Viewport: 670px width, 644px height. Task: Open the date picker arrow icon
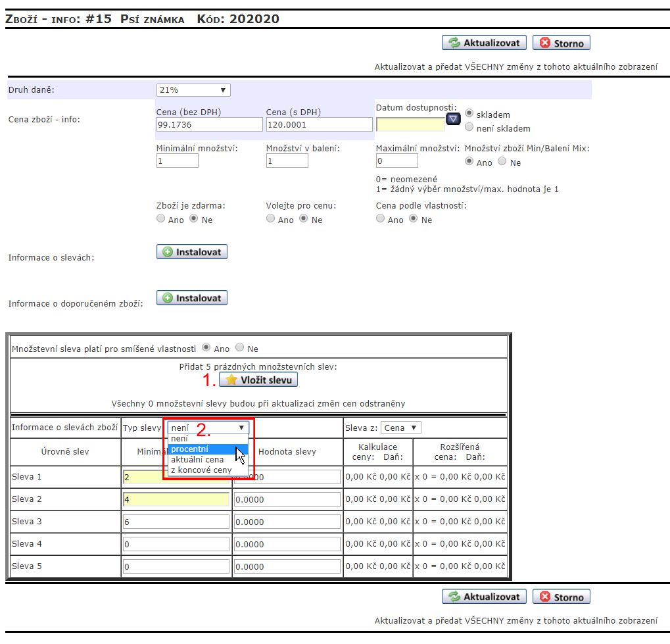453,119
